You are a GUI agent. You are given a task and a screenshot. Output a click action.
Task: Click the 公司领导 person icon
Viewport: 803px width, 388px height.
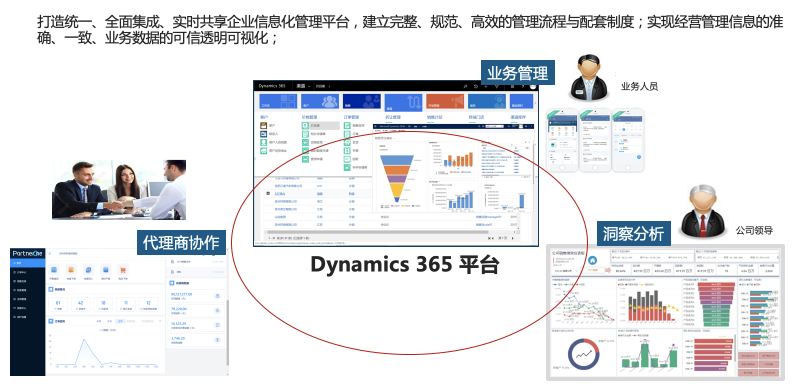[702, 210]
